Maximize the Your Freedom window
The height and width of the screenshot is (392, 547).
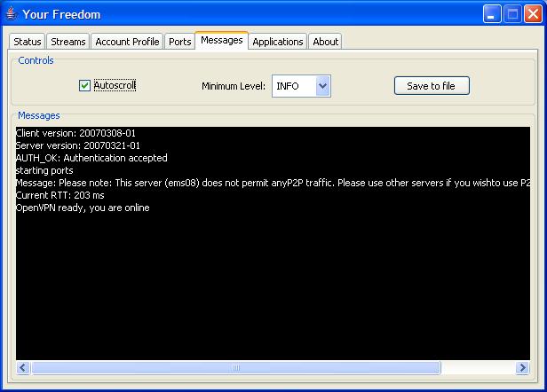click(512, 14)
